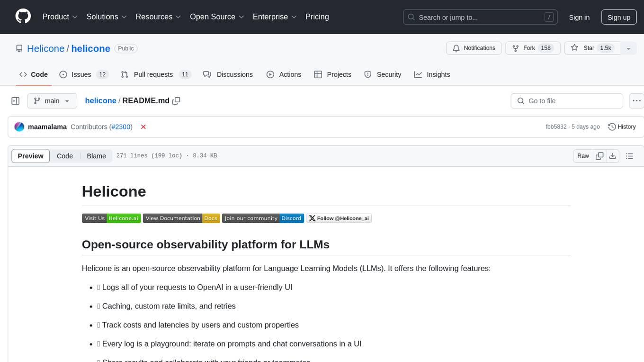Switch to the Code tab
This screenshot has height=362, width=644.
coord(34,74)
